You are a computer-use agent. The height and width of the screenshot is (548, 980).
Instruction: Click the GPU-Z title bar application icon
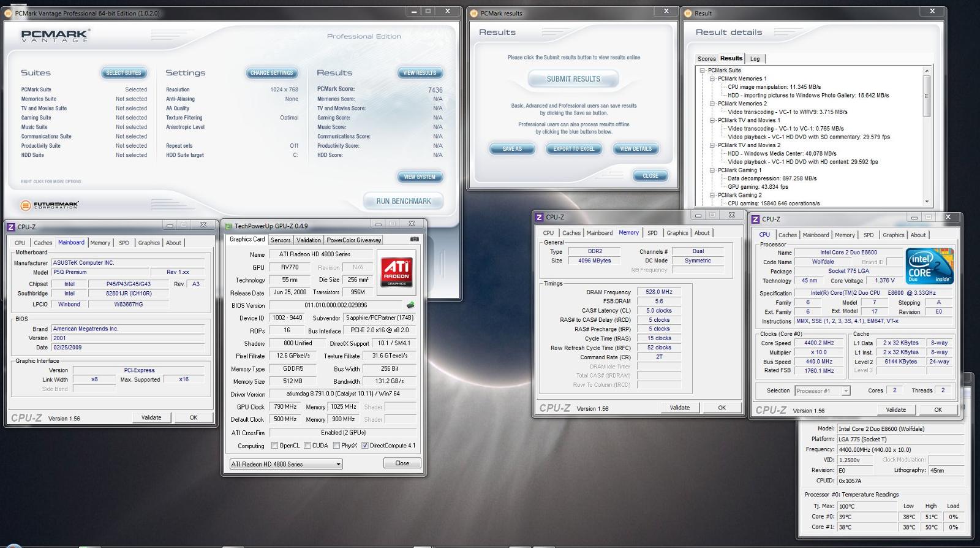click(x=228, y=226)
